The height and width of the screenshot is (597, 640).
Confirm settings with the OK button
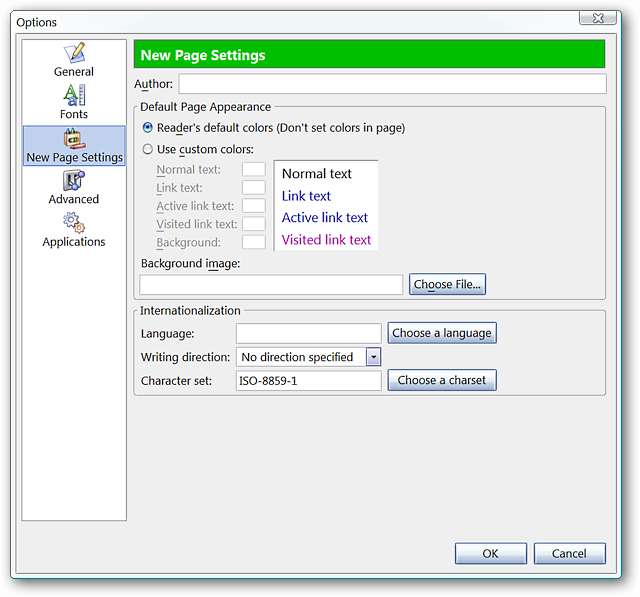[490, 554]
